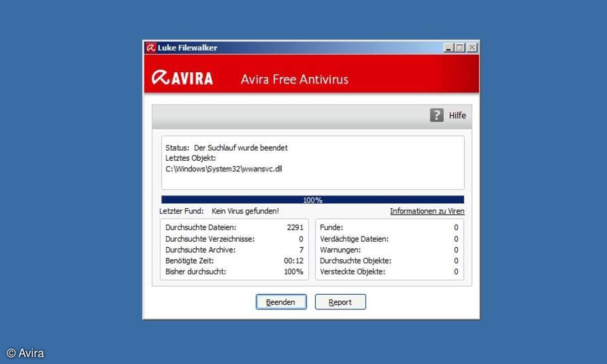Click the Avira umbrella icon in title bar
Screen dimensions: 607x364
point(150,48)
